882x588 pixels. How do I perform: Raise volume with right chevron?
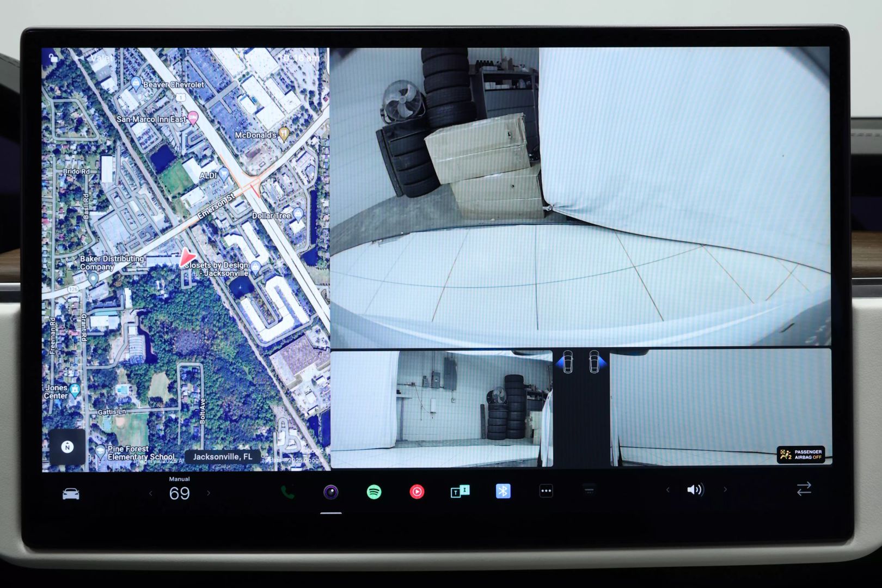(x=725, y=489)
